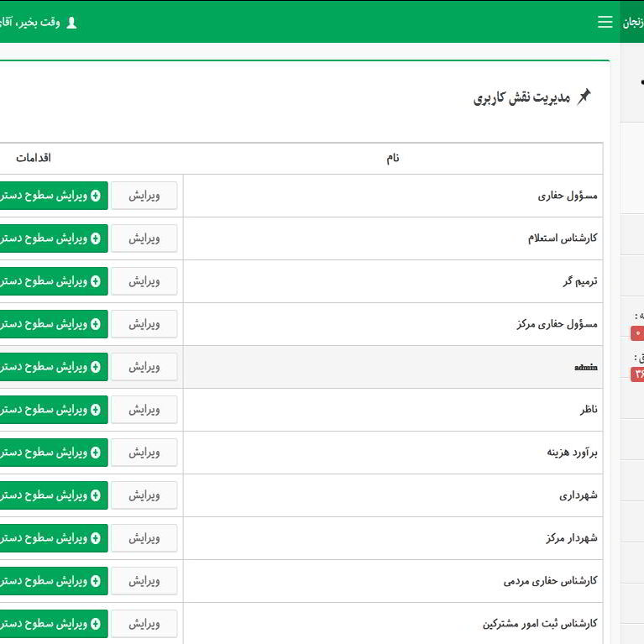Edit access levels for کارشناس ثبت امور مشترکین
644x644 pixels.
click(50, 624)
